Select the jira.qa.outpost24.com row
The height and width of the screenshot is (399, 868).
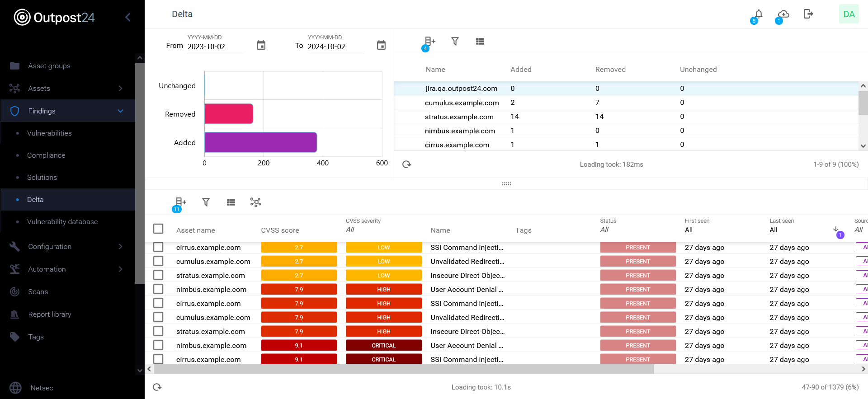pos(626,89)
